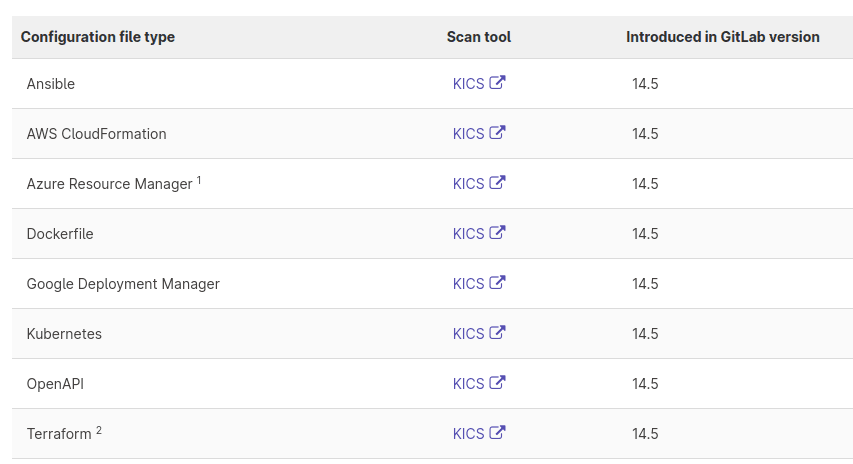Click 'Introduced in GitLab version' column header
The width and height of the screenshot is (853, 464).
click(723, 37)
